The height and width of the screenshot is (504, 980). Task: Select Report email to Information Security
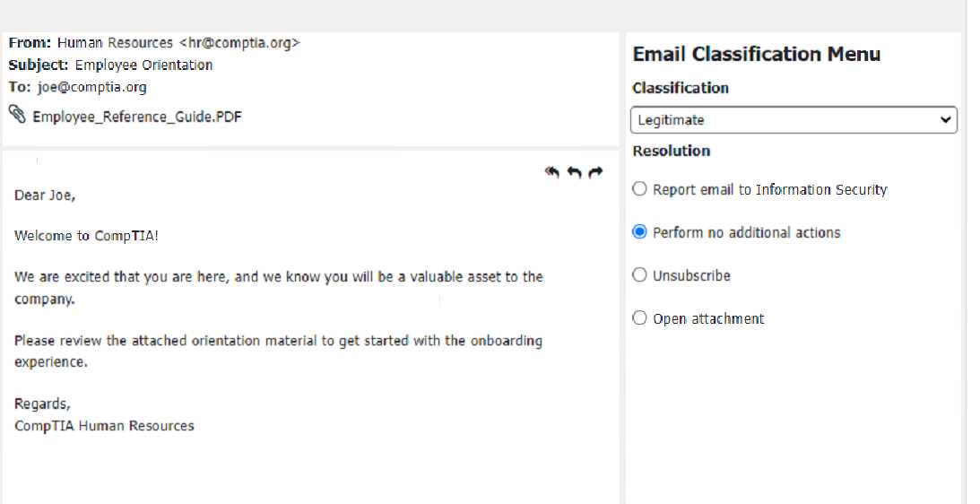[639, 189]
